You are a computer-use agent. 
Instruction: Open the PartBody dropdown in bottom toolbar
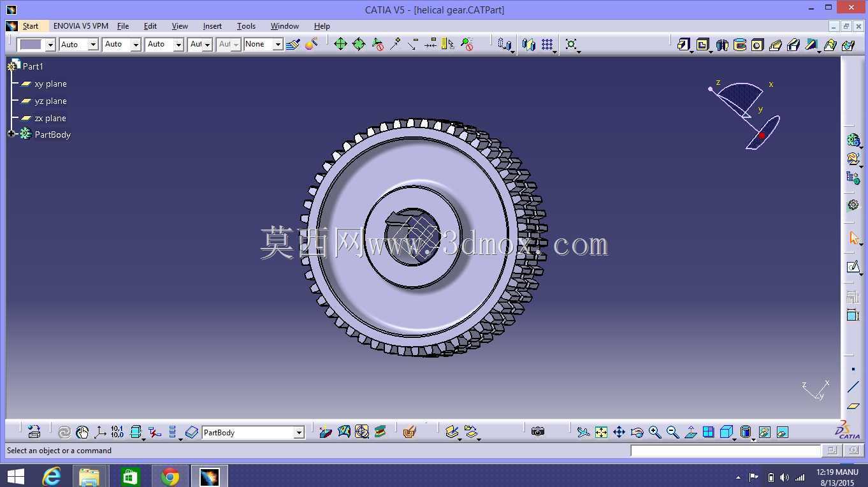(x=299, y=433)
